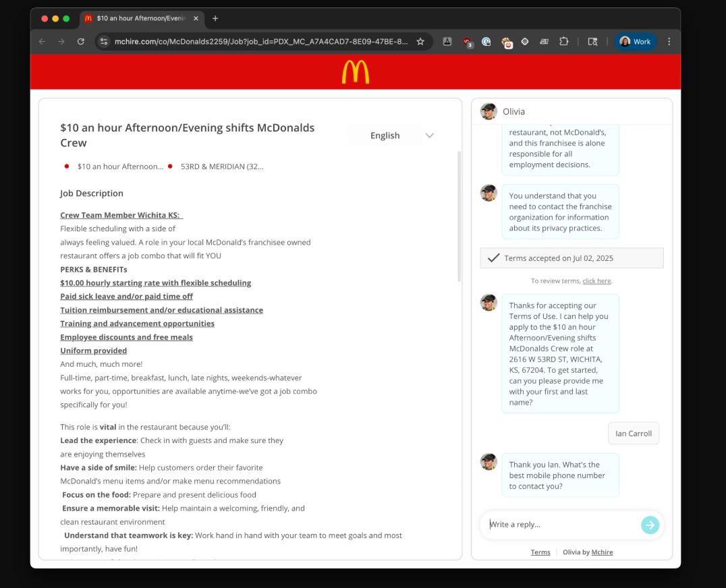Click the Terms accepted checkmark
The width and height of the screenshot is (726, 588).
point(495,257)
